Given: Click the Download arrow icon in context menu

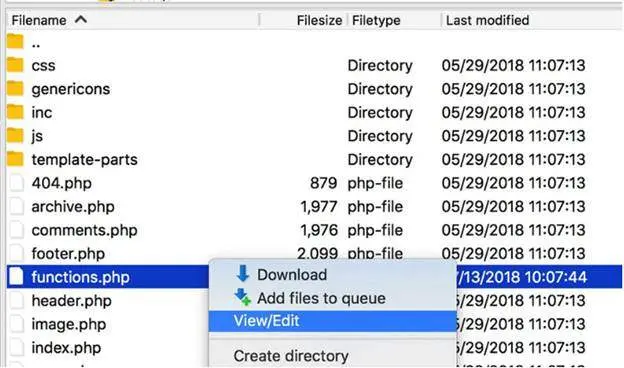Looking at the screenshot, I should tap(242, 274).
